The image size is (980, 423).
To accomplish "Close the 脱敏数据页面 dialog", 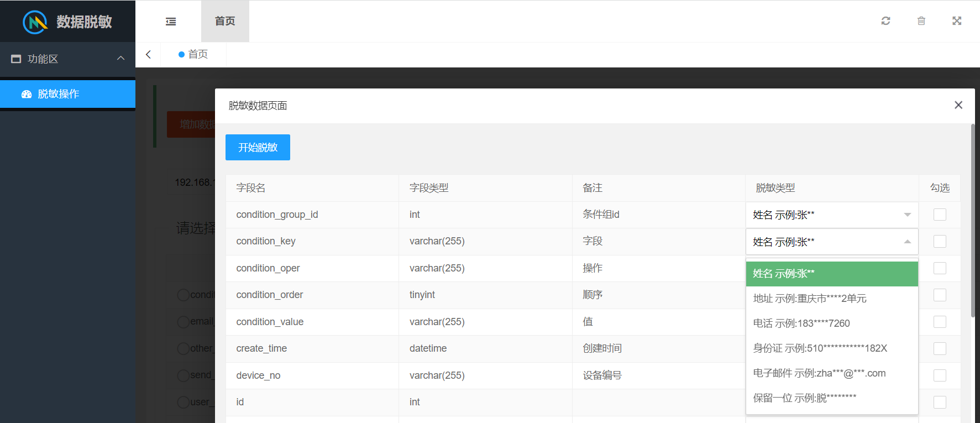I will pos(958,105).
